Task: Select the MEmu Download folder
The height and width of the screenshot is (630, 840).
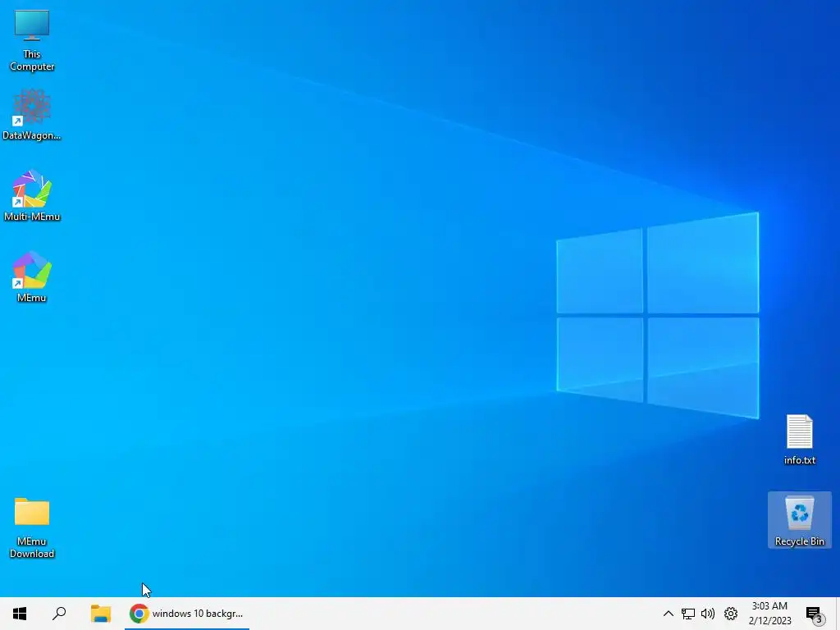Action: point(32,527)
